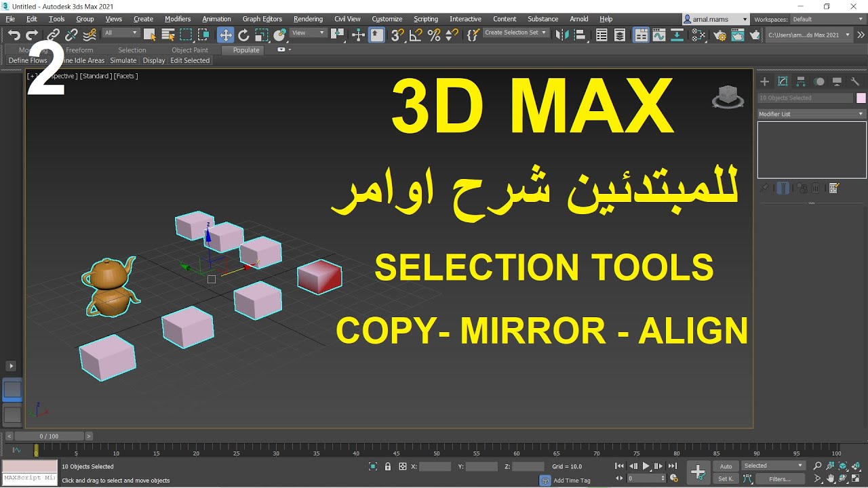Open Selected key filter dropdown
This screenshot has height=488, width=868.
(773, 466)
